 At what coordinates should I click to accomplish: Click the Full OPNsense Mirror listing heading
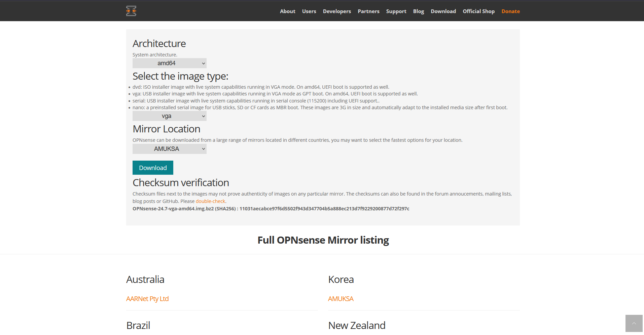pyautogui.click(x=323, y=240)
